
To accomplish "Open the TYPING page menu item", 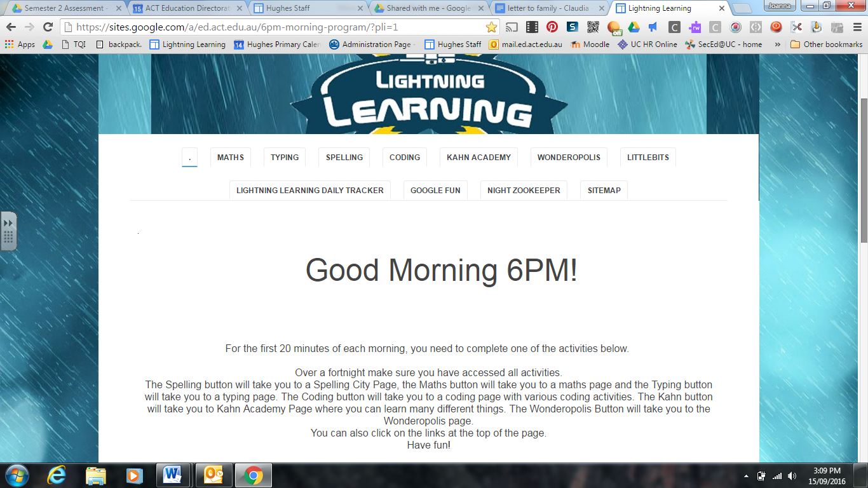I will click(x=285, y=158).
